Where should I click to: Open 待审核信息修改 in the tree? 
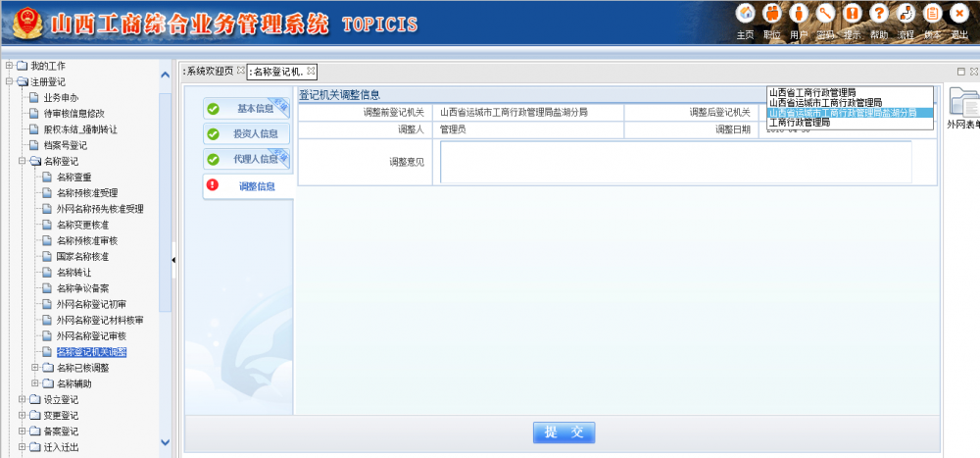(73, 113)
